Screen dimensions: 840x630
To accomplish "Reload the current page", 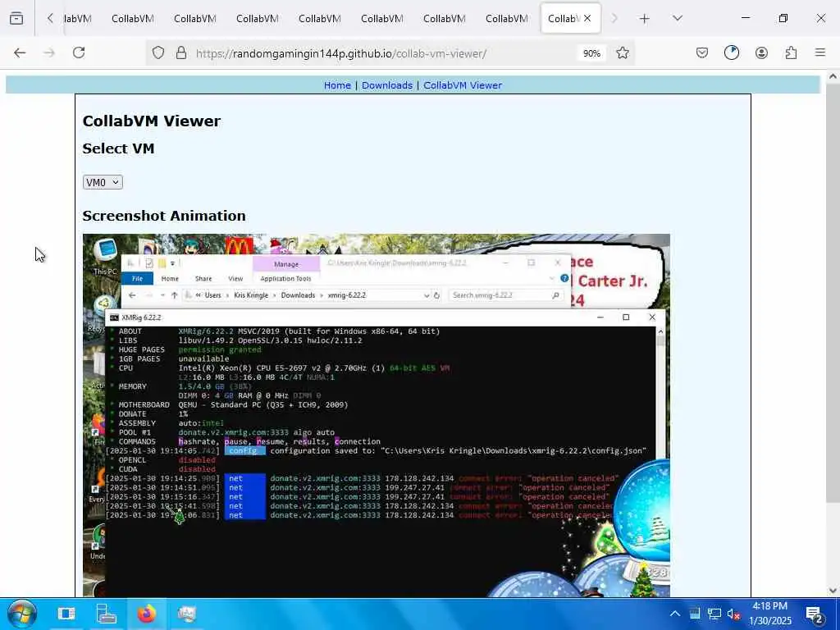I will 80,52.
